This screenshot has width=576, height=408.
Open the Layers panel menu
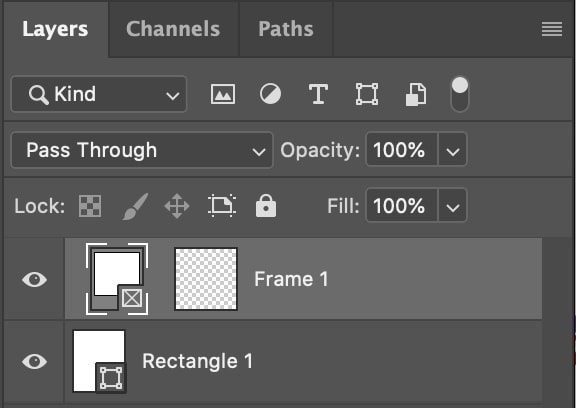coord(552,29)
